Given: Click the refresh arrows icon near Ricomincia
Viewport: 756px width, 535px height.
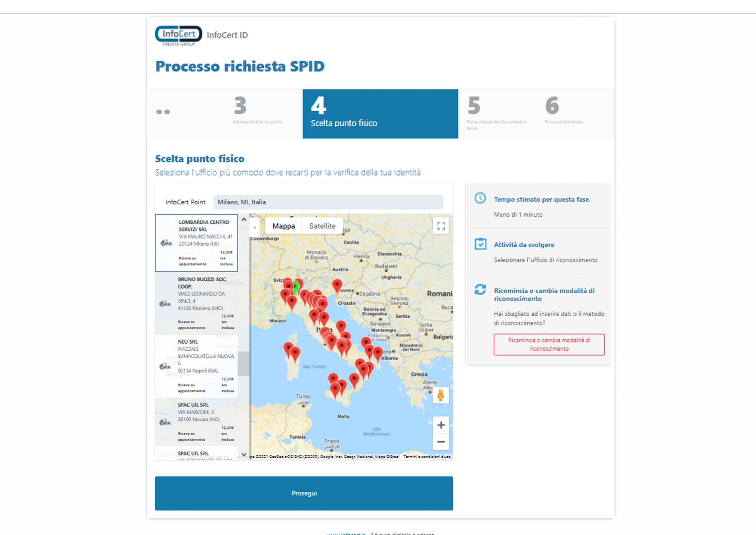Looking at the screenshot, I should [x=480, y=289].
